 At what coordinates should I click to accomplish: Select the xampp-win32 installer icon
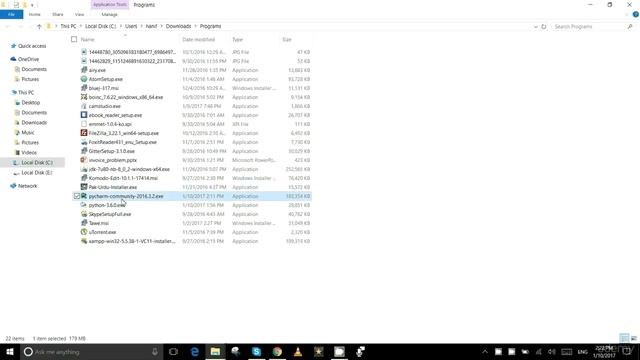pyautogui.click(x=84, y=241)
